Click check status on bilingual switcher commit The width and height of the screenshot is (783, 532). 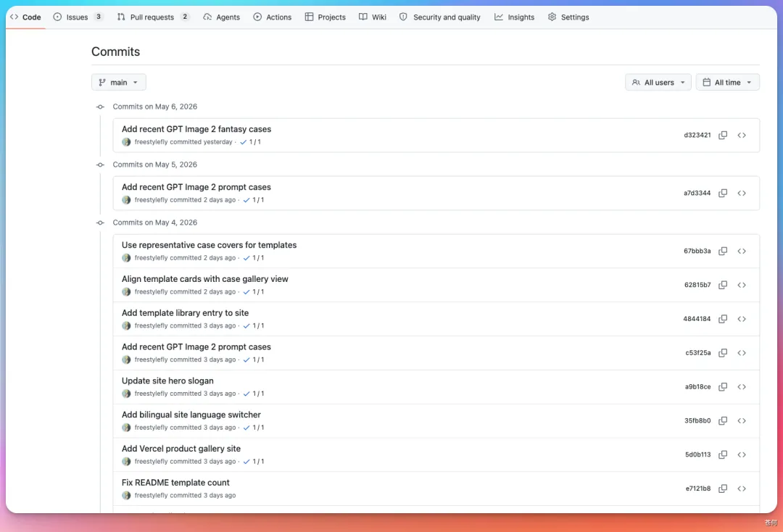click(253, 428)
